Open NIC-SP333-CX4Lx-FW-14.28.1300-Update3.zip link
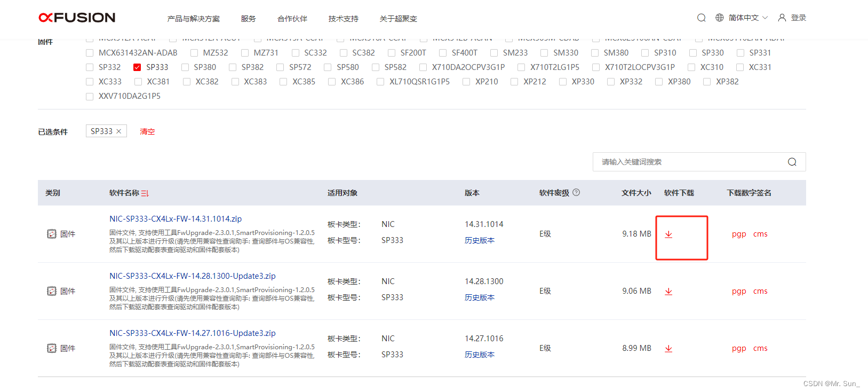The image size is (868, 392). pyautogui.click(x=193, y=276)
